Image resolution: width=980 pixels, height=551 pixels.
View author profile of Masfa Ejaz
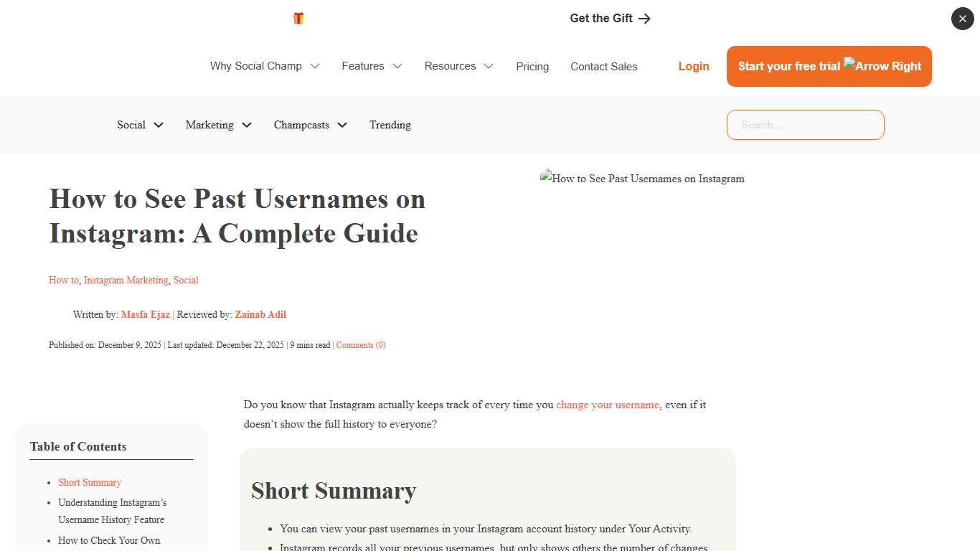(146, 314)
